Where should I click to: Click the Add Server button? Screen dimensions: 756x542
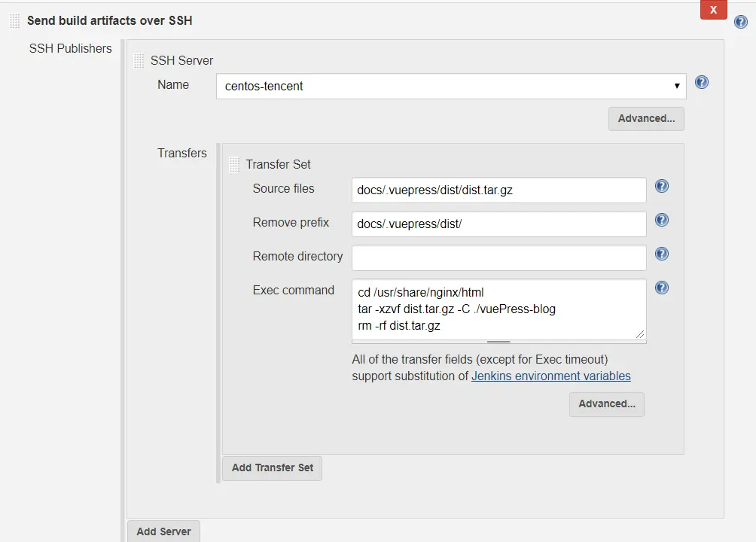click(163, 531)
